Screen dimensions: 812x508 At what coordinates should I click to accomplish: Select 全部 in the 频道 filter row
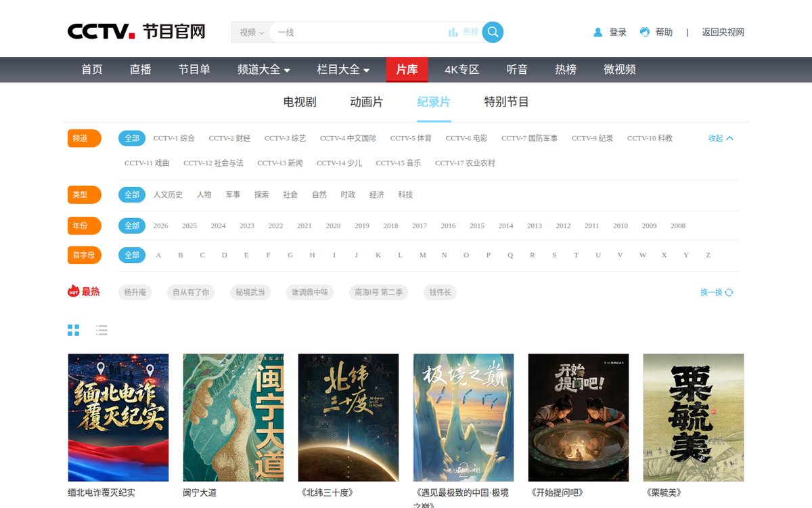132,138
